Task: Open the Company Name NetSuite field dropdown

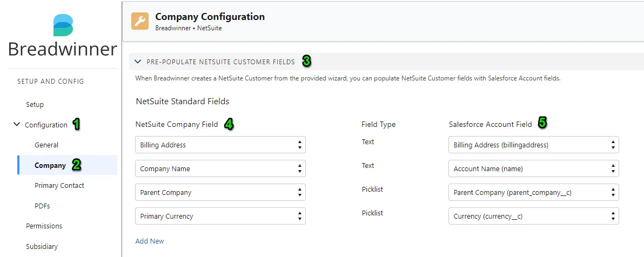Action: [x=220, y=169]
